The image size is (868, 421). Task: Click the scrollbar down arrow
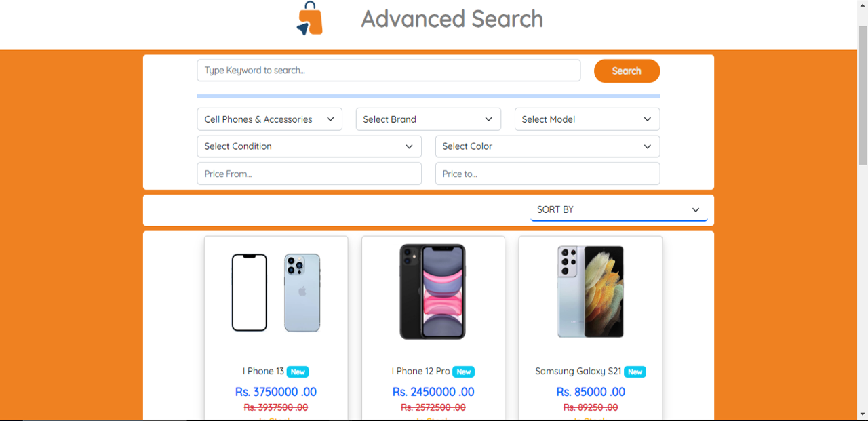click(863, 415)
